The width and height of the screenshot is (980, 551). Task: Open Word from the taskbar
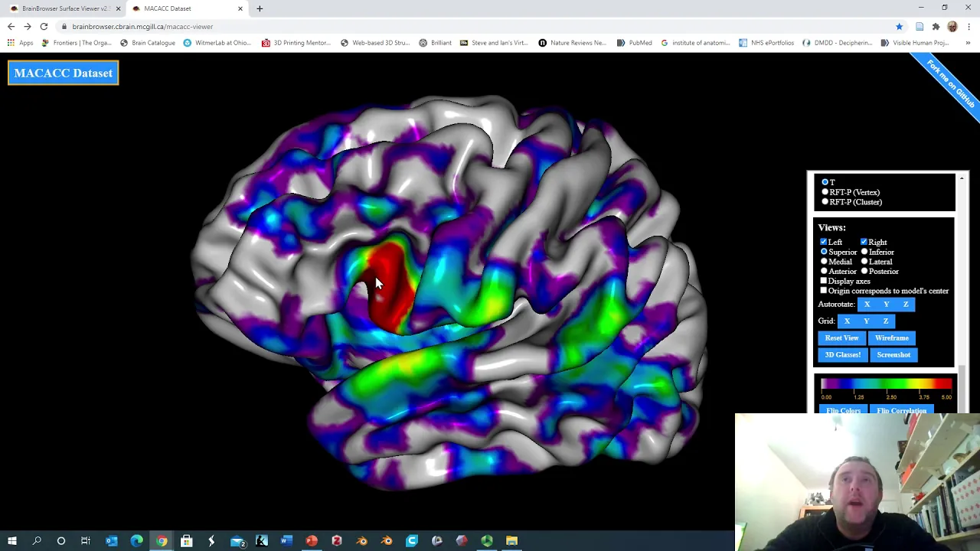[286, 541]
